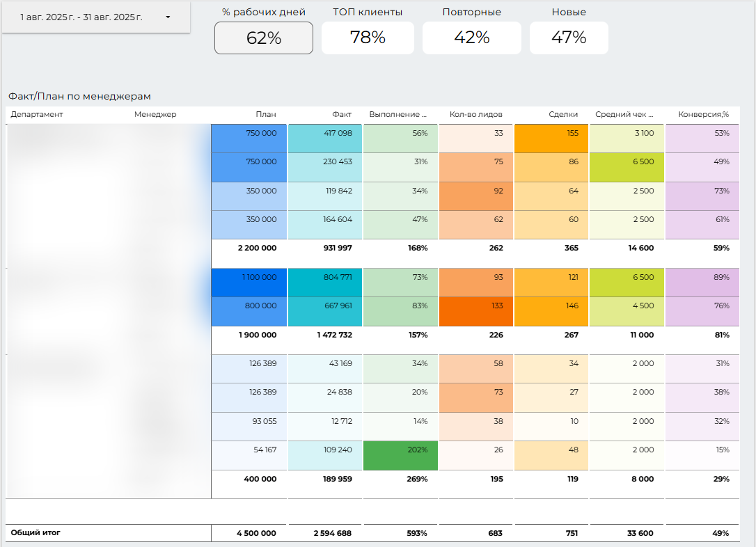
Task: Sort table by the План column header
Action: (x=265, y=115)
